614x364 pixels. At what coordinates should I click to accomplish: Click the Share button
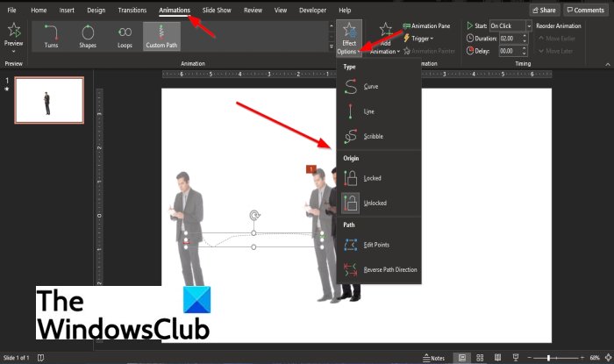(545, 11)
